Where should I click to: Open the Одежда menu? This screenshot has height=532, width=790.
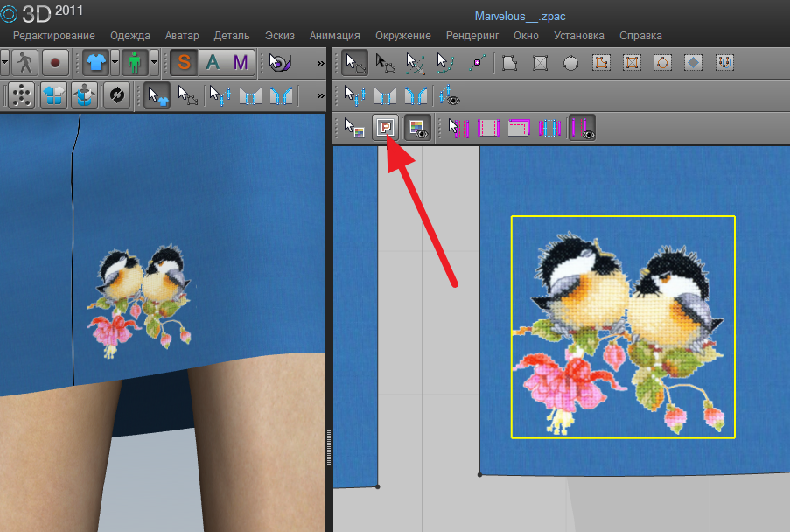[x=129, y=36]
